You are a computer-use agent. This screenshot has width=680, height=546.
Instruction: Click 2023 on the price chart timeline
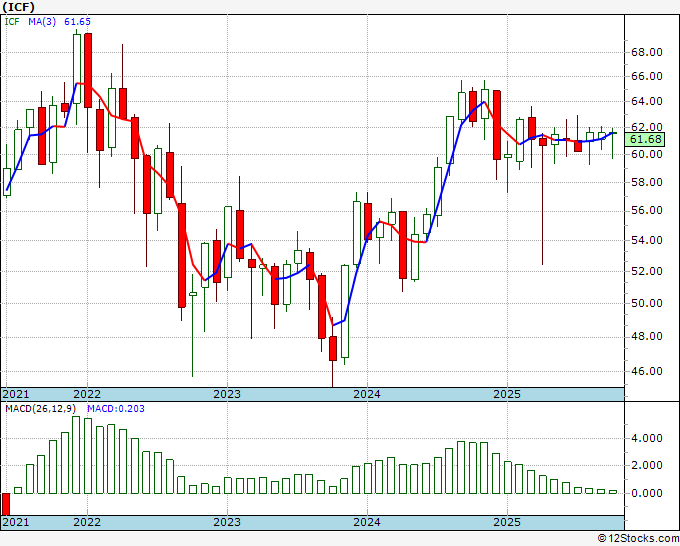click(x=227, y=394)
